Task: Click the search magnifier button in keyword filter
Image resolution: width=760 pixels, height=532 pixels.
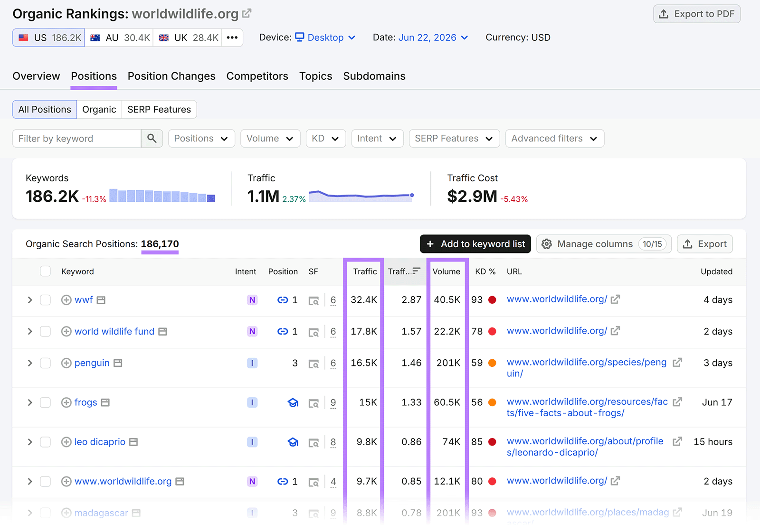Action: 152,139
